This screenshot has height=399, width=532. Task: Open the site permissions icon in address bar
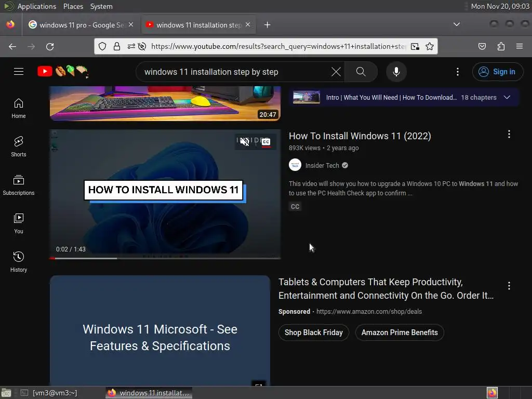[131, 46]
